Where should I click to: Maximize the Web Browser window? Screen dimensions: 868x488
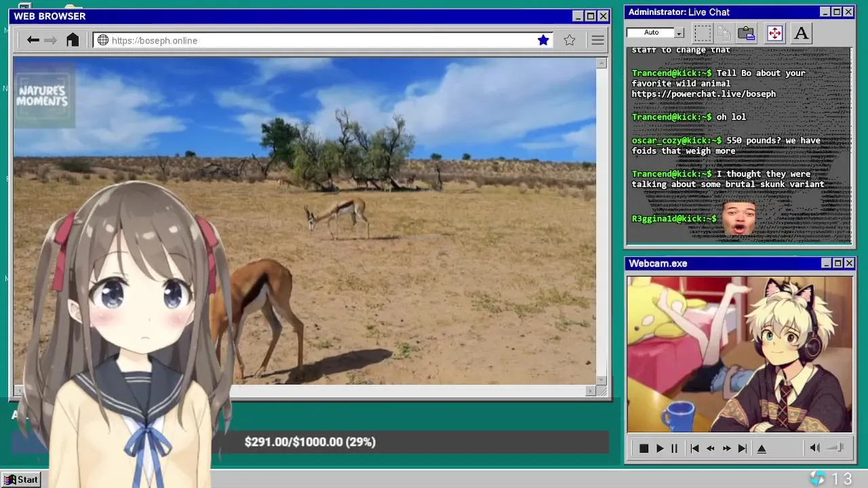click(x=591, y=16)
